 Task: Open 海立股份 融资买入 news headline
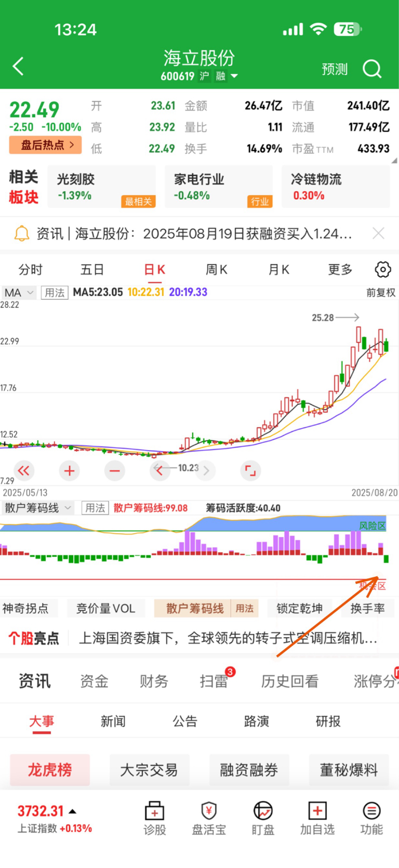tap(194, 233)
